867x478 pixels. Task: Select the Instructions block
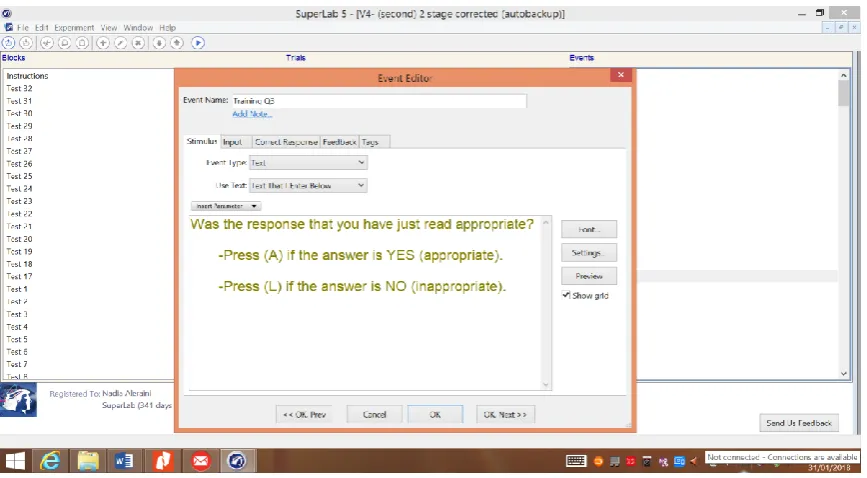click(28, 76)
